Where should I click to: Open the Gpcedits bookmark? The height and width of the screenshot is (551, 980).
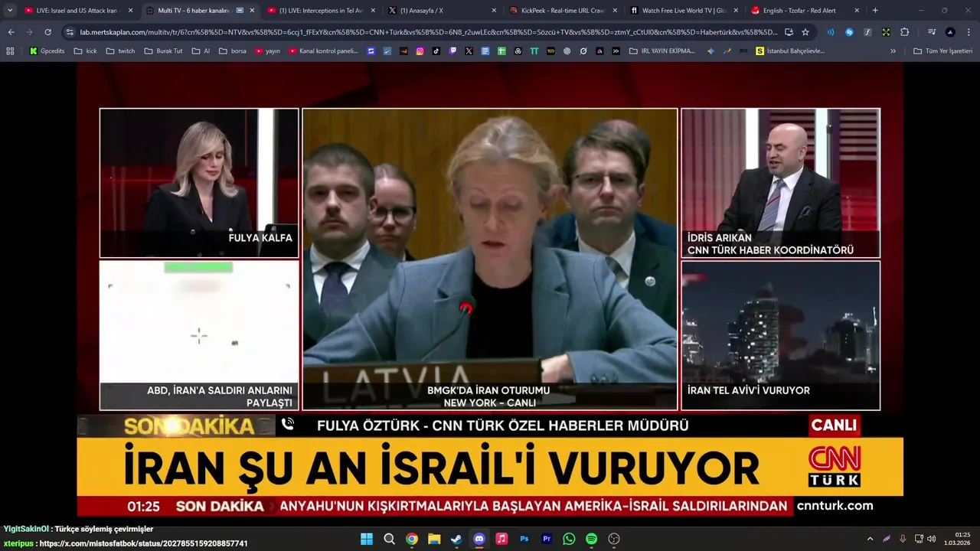(47, 51)
